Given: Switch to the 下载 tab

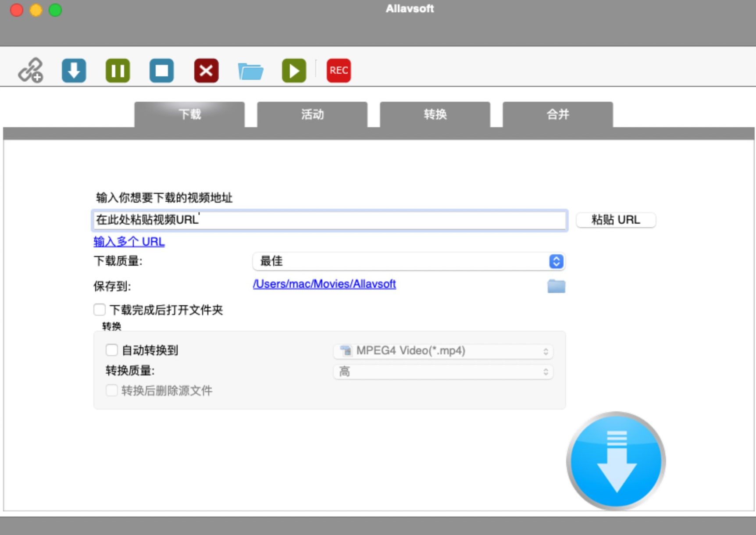Looking at the screenshot, I should pos(189,114).
